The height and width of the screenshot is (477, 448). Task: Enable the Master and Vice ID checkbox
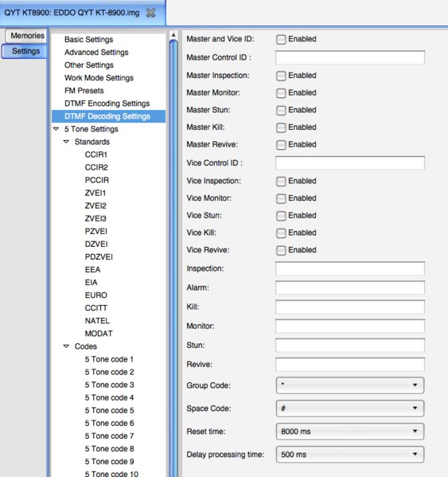[x=281, y=39]
